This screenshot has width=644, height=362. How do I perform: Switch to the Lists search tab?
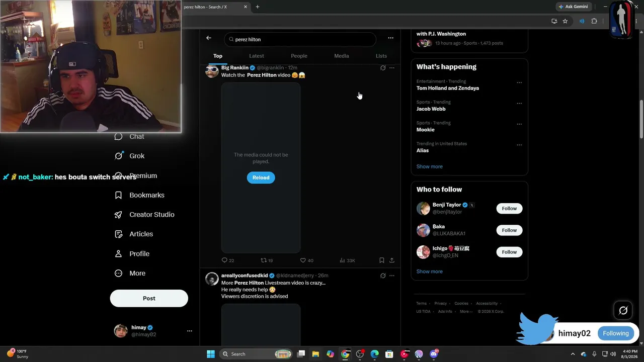(x=381, y=56)
